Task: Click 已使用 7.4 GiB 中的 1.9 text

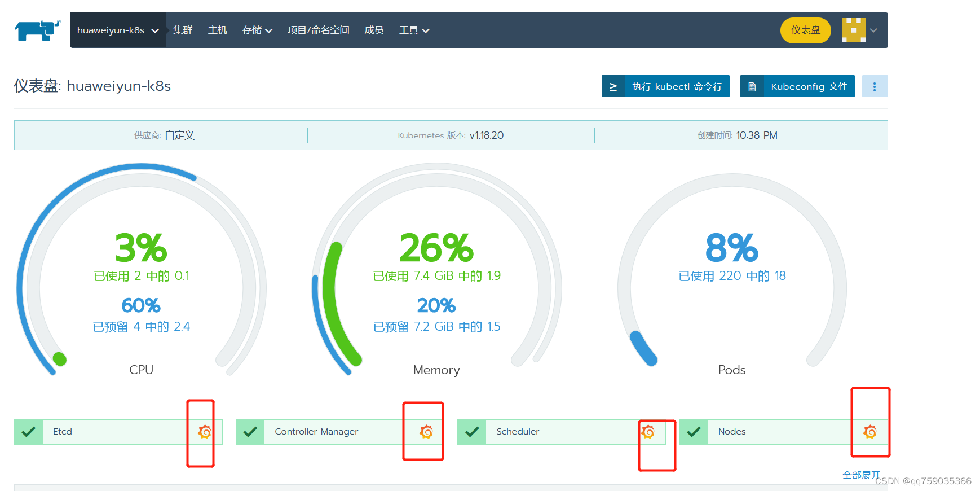Action: tap(436, 276)
